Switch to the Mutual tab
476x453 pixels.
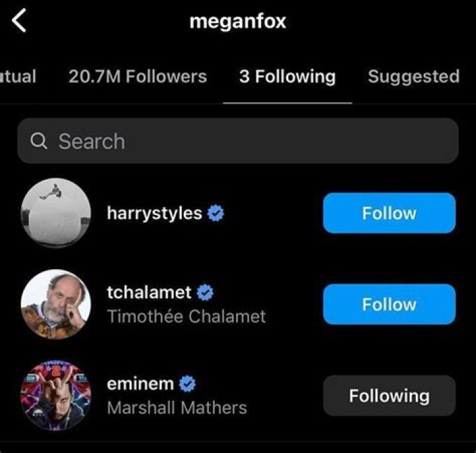tap(18, 77)
